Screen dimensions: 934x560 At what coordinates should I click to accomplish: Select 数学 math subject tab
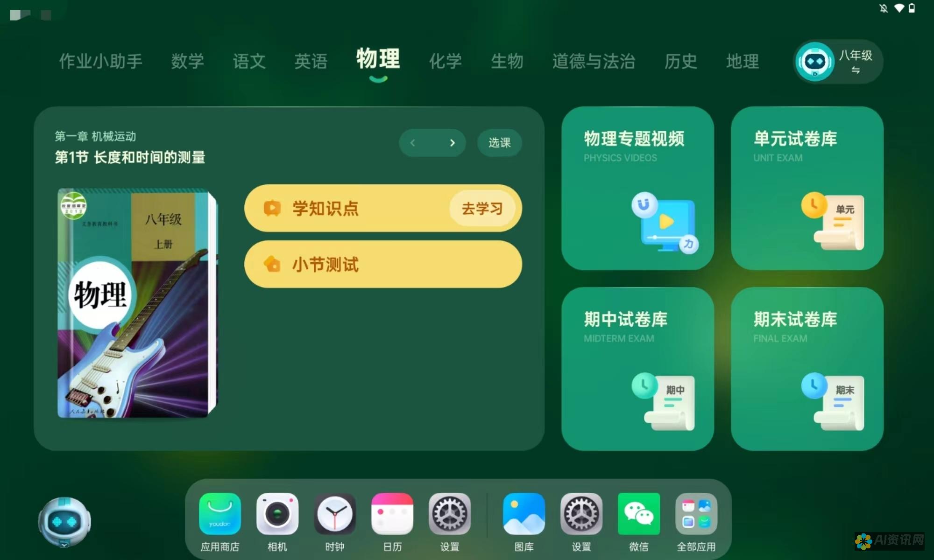(x=188, y=61)
